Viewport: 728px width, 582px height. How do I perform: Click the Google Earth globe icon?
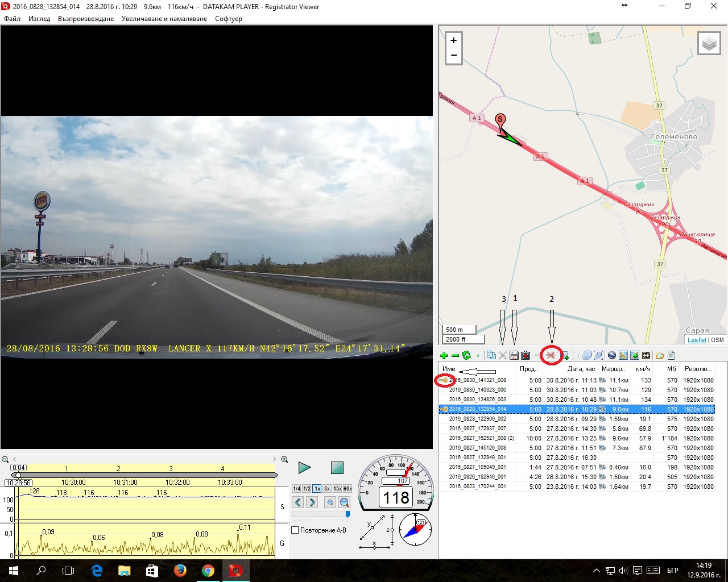click(612, 356)
